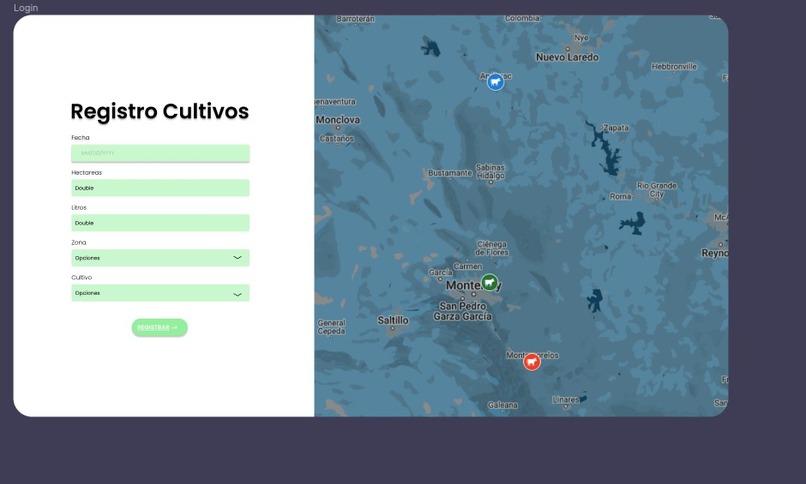Click the Fecha field label
This screenshot has height=484, width=806.
(80, 138)
